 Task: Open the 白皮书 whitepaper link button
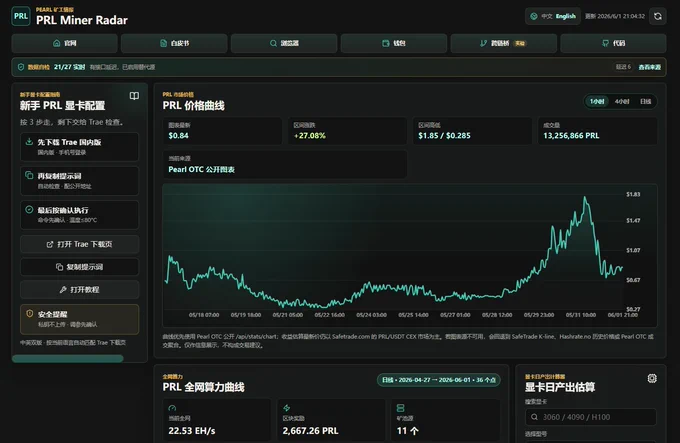click(x=174, y=43)
